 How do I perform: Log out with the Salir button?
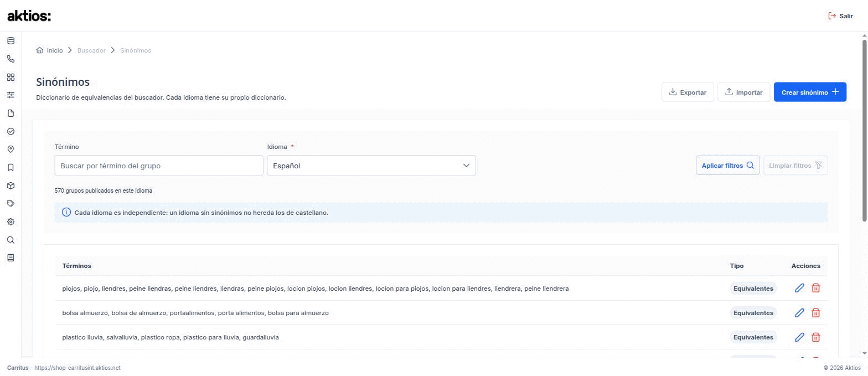(840, 16)
